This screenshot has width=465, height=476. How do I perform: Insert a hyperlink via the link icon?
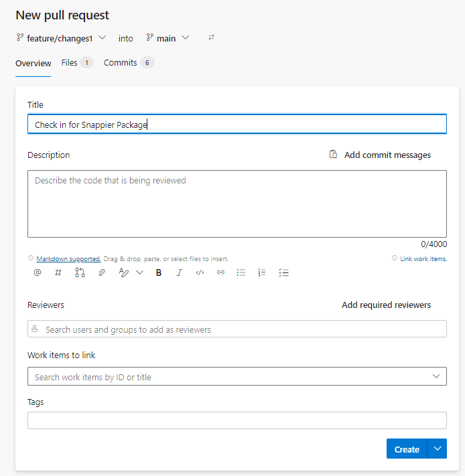(220, 272)
